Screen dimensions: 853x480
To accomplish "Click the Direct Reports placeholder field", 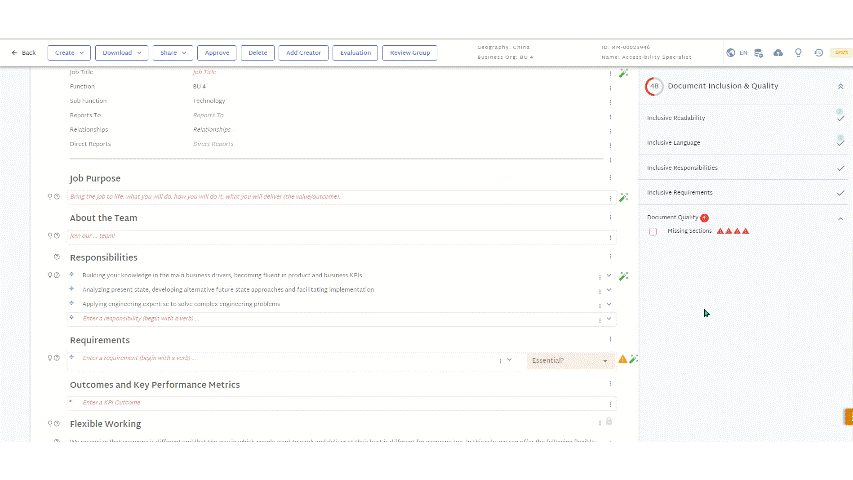I will [x=213, y=144].
